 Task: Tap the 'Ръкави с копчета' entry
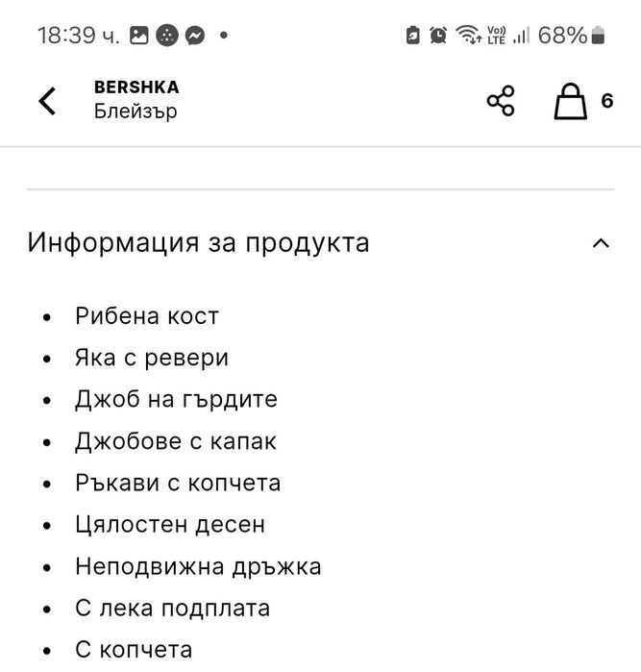pyautogui.click(x=178, y=483)
